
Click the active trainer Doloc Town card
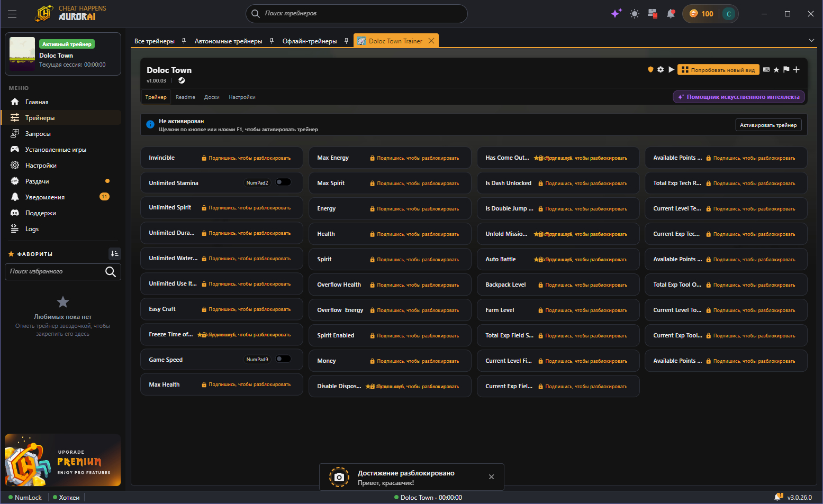63,54
